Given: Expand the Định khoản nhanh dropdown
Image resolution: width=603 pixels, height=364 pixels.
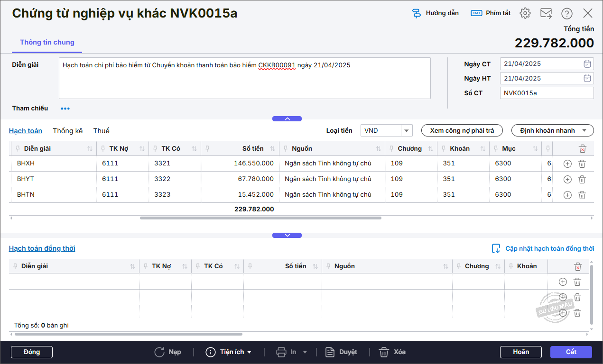Looking at the screenshot, I should tap(584, 130).
